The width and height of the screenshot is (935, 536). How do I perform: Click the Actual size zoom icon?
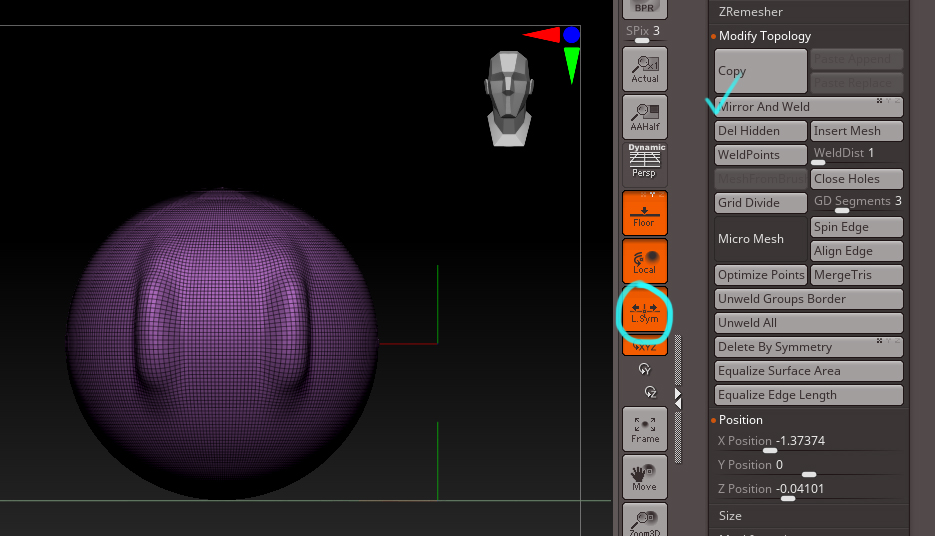click(645, 69)
